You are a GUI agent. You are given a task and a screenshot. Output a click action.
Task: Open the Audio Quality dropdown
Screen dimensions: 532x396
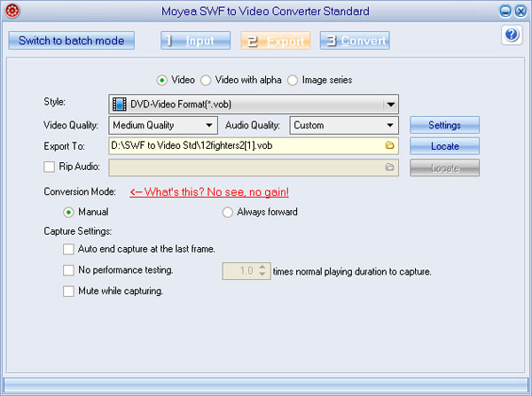tap(390, 126)
